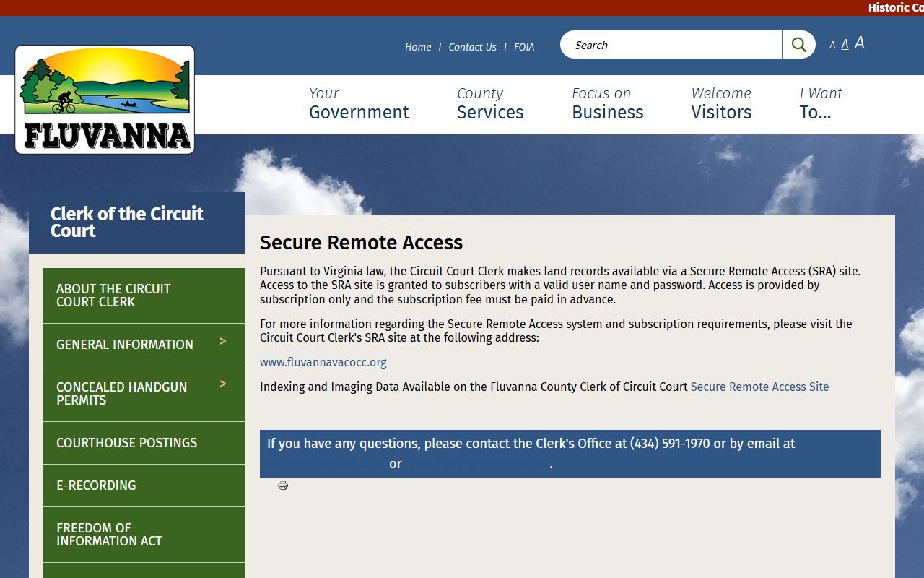The width and height of the screenshot is (924, 578).
Task: Open Freedom of Information Act sidebar item
Action: click(144, 535)
